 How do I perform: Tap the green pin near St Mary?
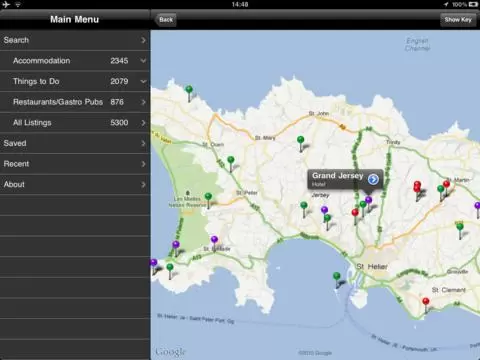tap(301, 144)
